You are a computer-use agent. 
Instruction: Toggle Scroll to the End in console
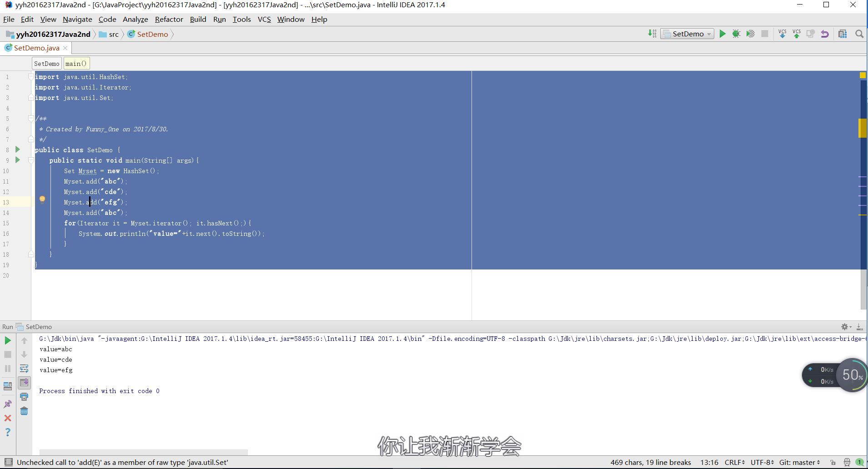point(24,383)
